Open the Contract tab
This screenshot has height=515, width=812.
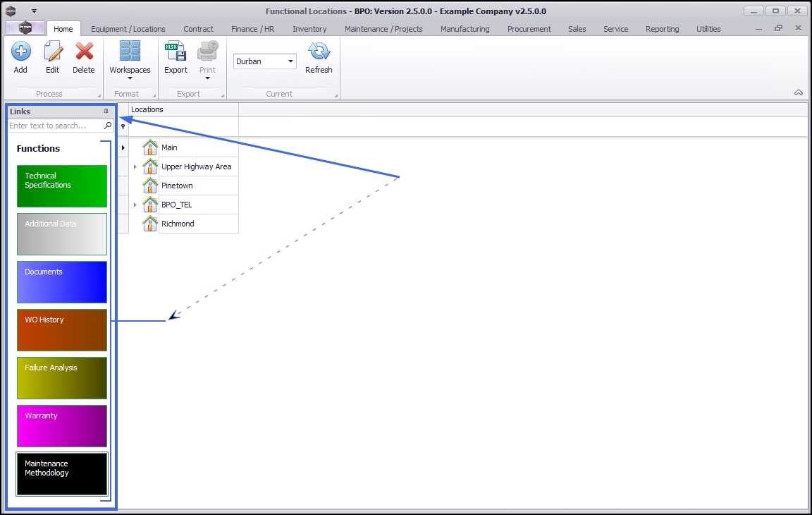198,29
